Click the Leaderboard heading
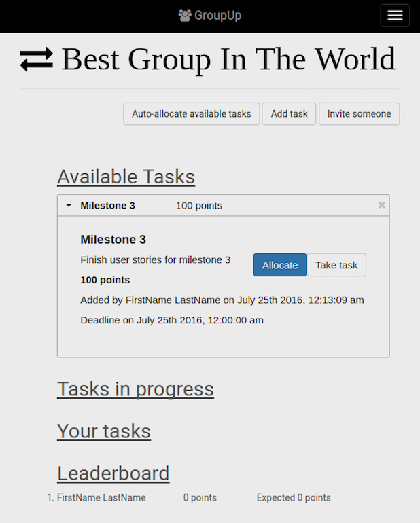 click(113, 473)
